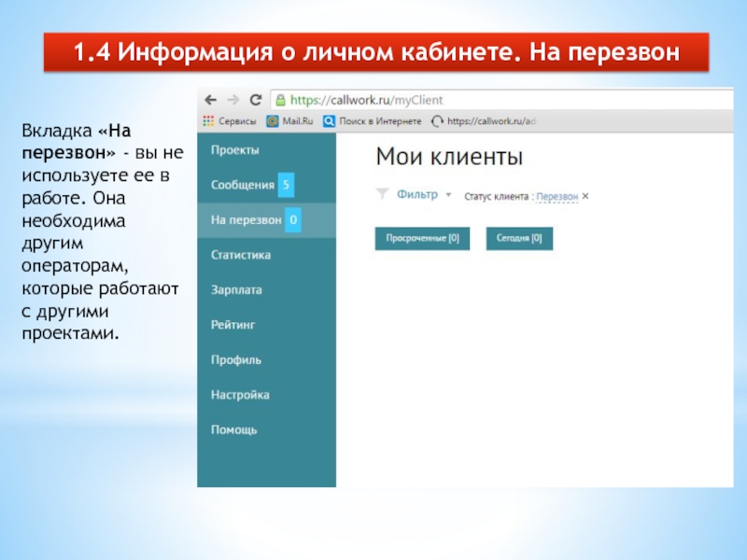
Task: Go to Статистика in the sidebar
Action: [x=241, y=255]
